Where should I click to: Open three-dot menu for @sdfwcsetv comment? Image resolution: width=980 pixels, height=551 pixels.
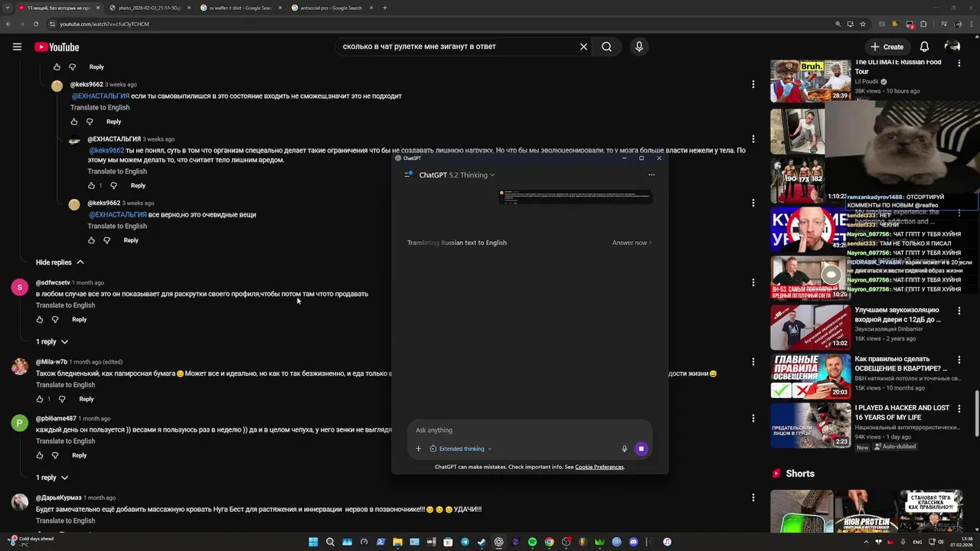pos(753,282)
